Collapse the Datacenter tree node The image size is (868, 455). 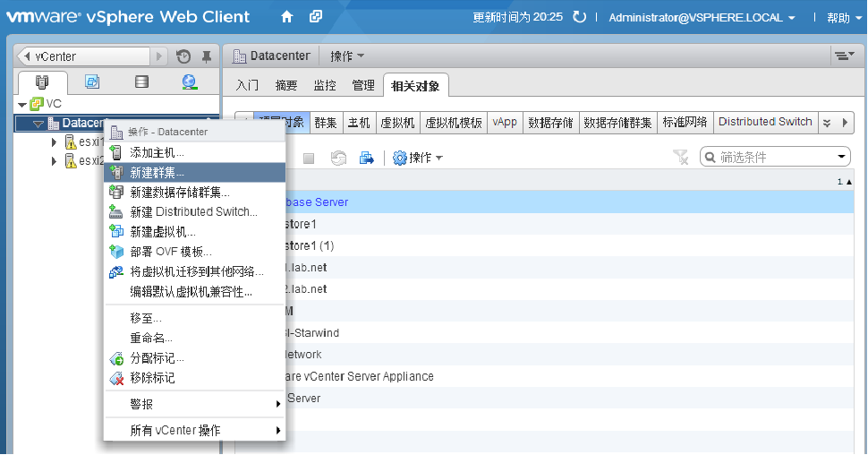click(38, 124)
